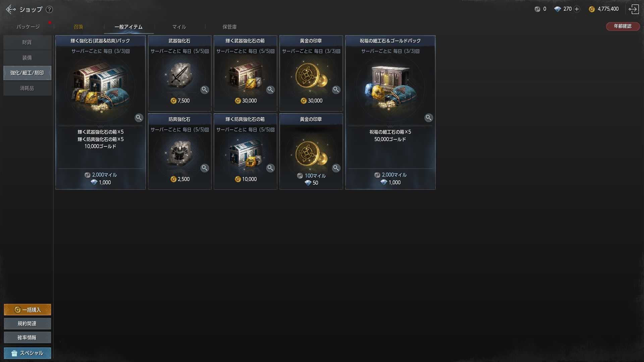This screenshot has height=362, width=644.
Task: Switch to the パッケージ tab
Action: click(x=28, y=27)
